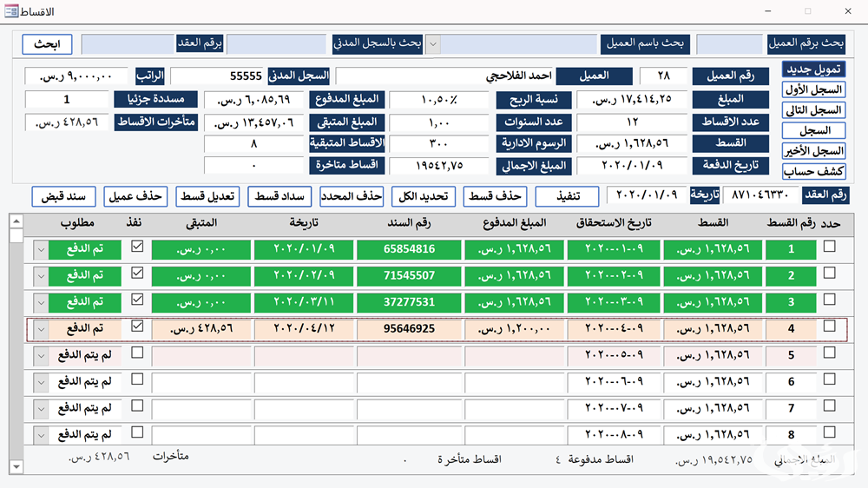868x488 pixels.
Task: Click the سداد قسط button
Action: click(279, 196)
